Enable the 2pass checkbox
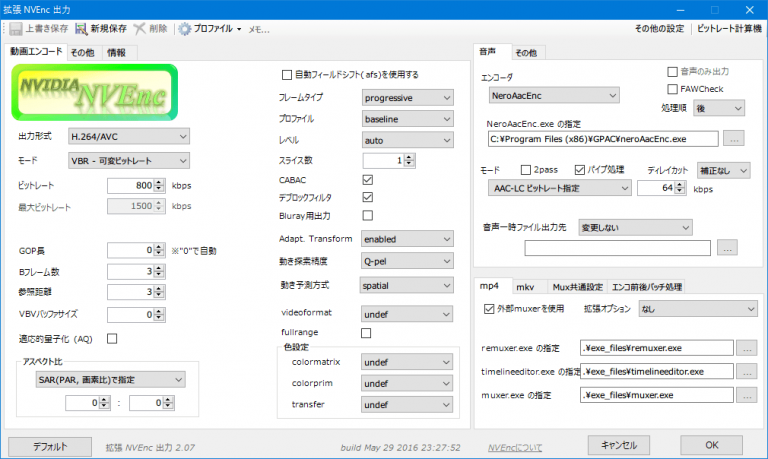Screen dimensions: 768x459 tap(526, 170)
